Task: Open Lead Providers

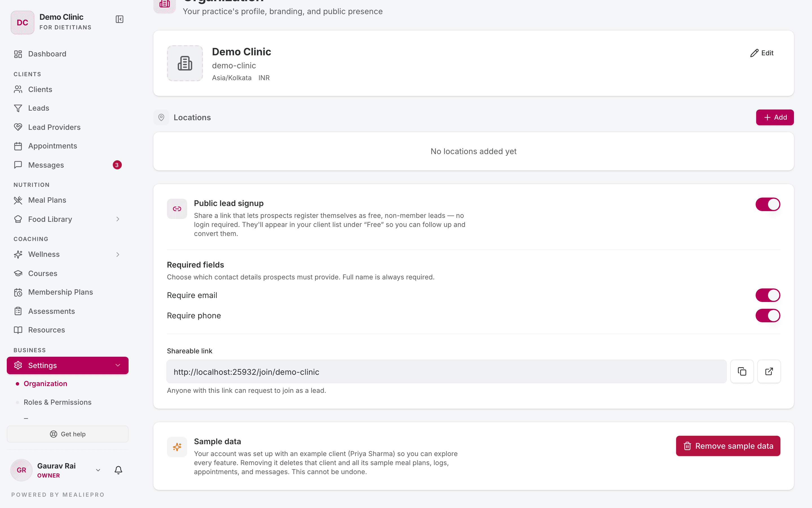Action: point(67,127)
